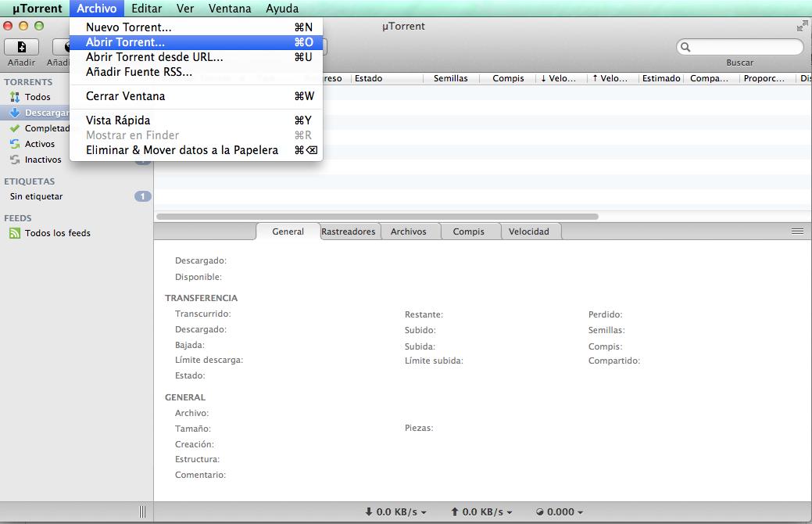Click the Añadir torrent file icon

click(22, 47)
